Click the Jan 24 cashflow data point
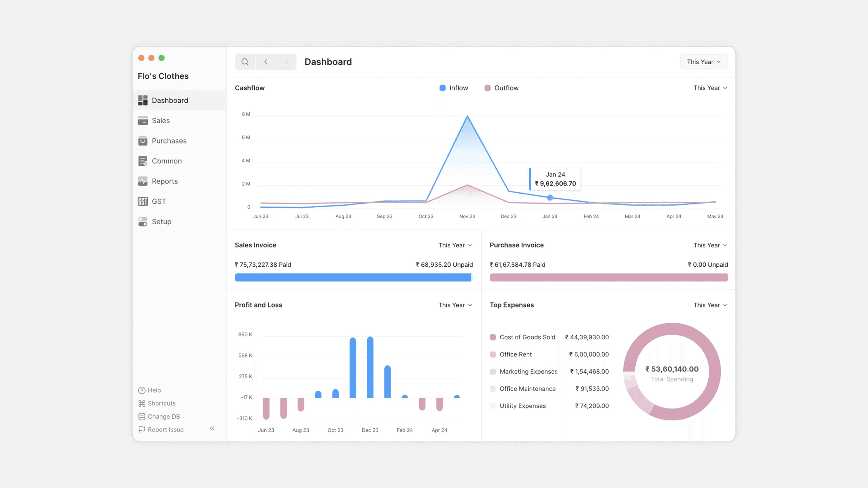 click(550, 198)
